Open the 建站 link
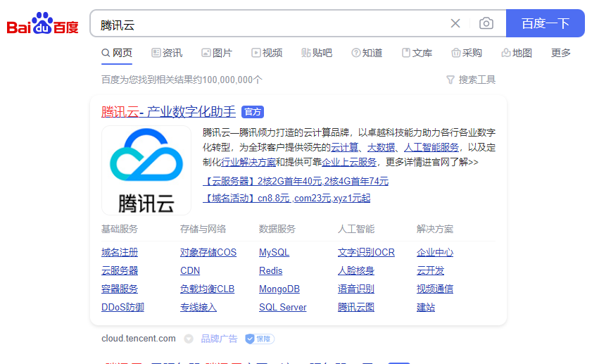 tap(426, 308)
